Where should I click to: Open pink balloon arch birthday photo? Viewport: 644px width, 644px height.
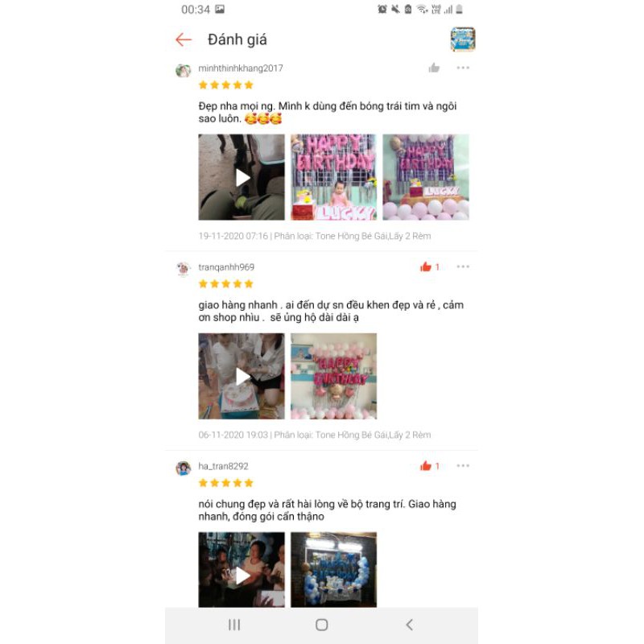click(333, 376)
